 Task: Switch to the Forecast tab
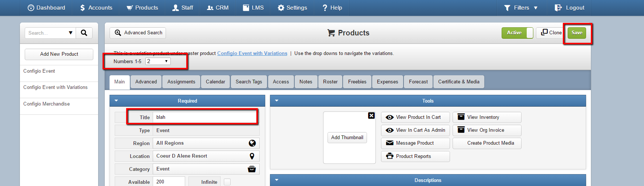(x=419, y=82)
